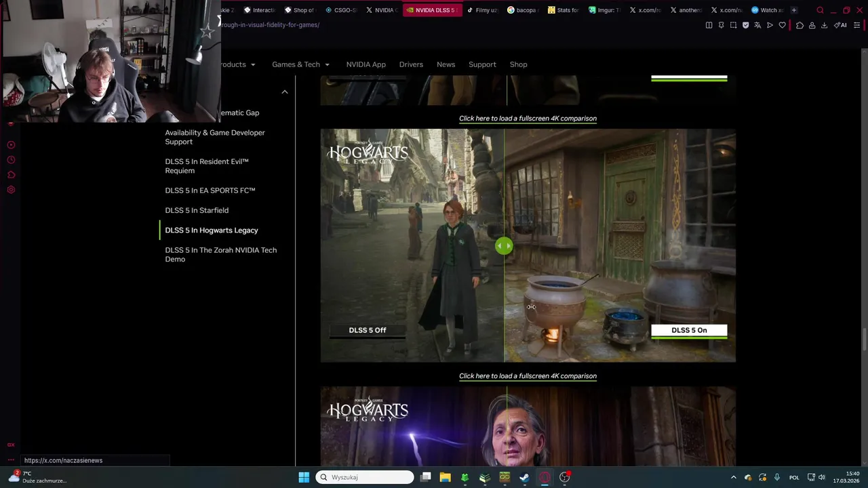Open the downloads icon in the toolbar
868x488 pixels.
tap(824, 25)
